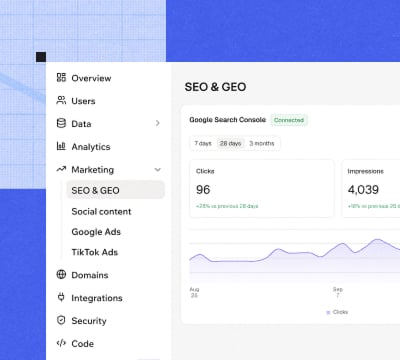Viewport: 400px width, 360px height.
Task: Open Google Ads under Marketing
Action: pos(96,232)
